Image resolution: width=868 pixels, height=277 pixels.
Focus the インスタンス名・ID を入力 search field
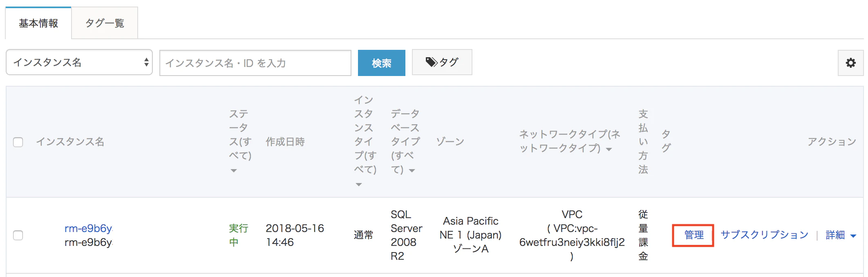point(255,63)
